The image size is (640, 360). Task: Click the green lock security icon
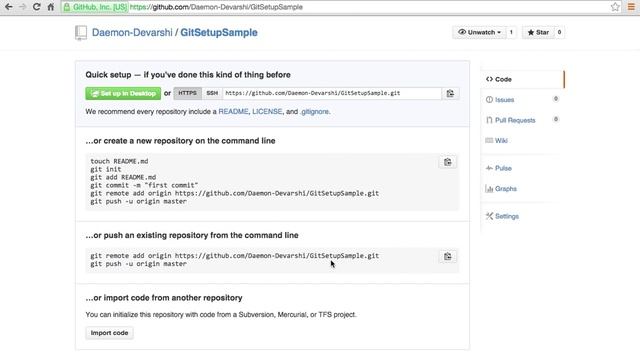67,7
